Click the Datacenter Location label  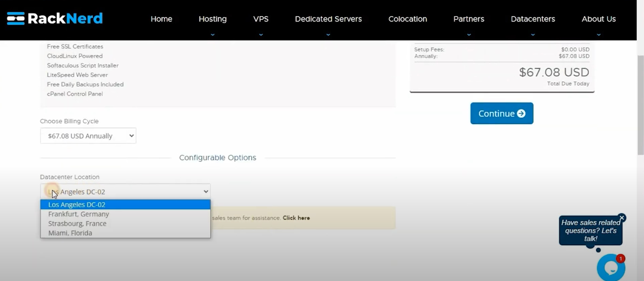tap(69, 177)
